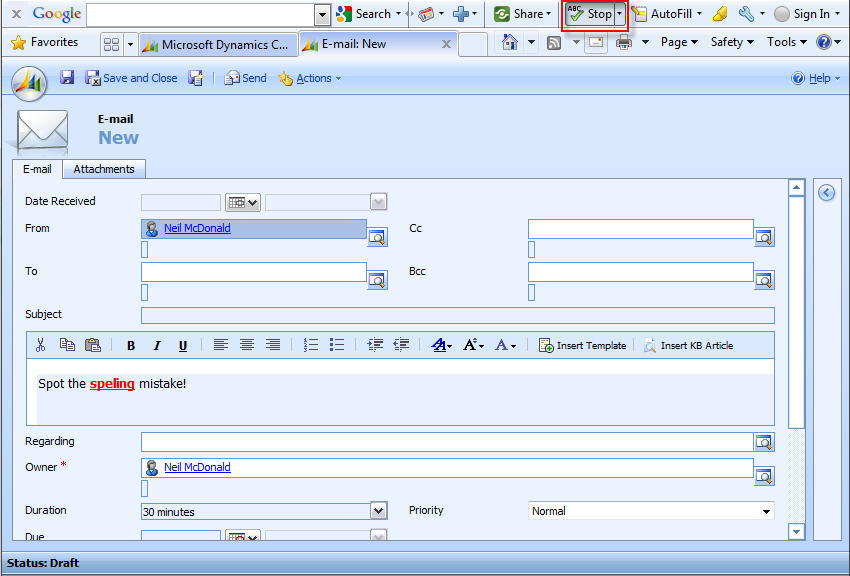This screenshot has width=850, height=576.
Task: Apply bold formatting to the text
Action: (131, 346)
